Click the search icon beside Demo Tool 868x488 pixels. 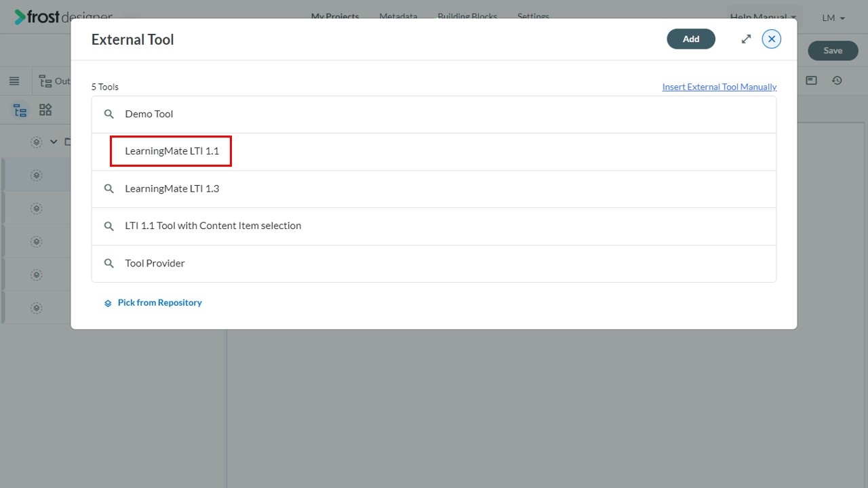tap(108, 114)
